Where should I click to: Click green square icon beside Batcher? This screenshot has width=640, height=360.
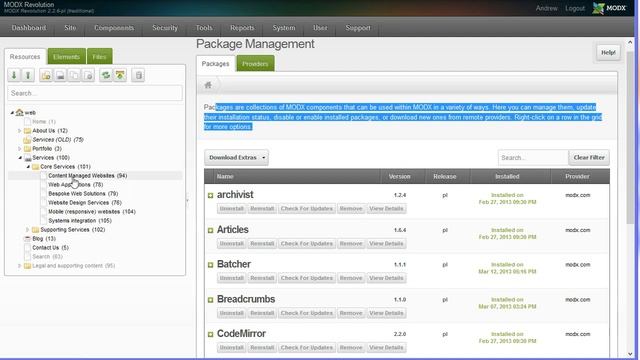click(211, 265)
